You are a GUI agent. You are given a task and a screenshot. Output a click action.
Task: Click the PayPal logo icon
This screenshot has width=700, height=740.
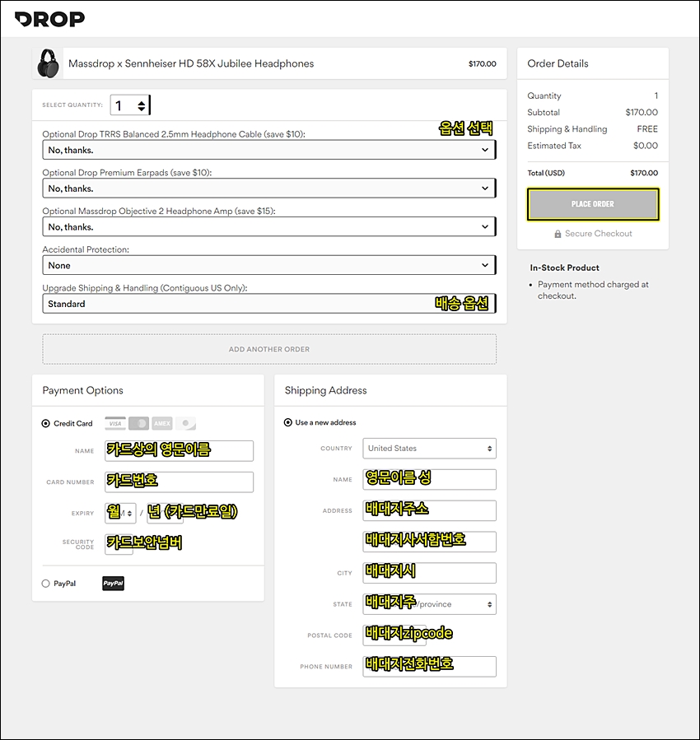tap(114, 584)
